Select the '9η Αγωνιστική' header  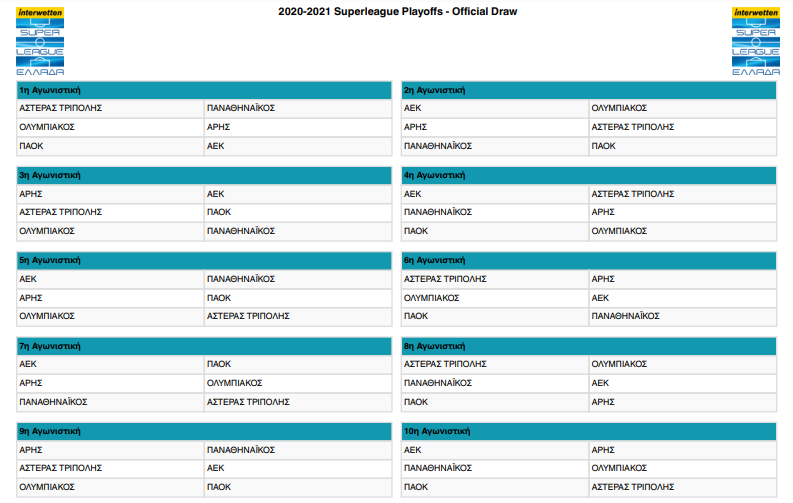click(x=204, y=431)
